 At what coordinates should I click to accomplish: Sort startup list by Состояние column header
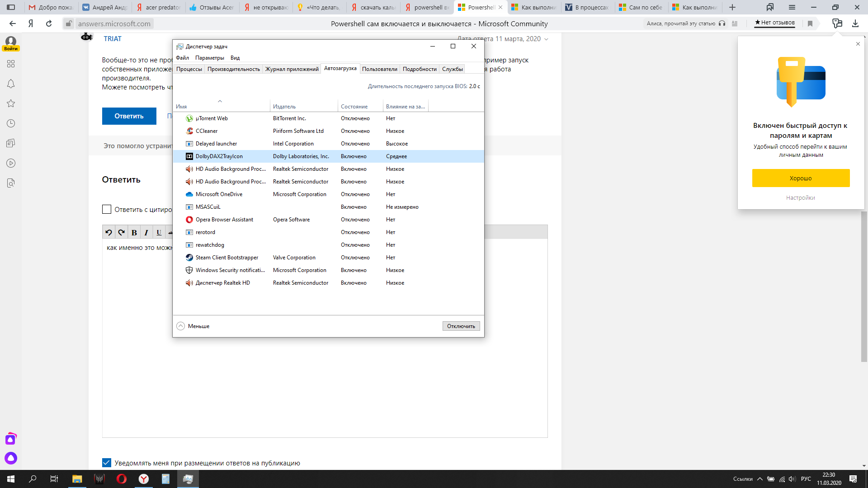354,107
